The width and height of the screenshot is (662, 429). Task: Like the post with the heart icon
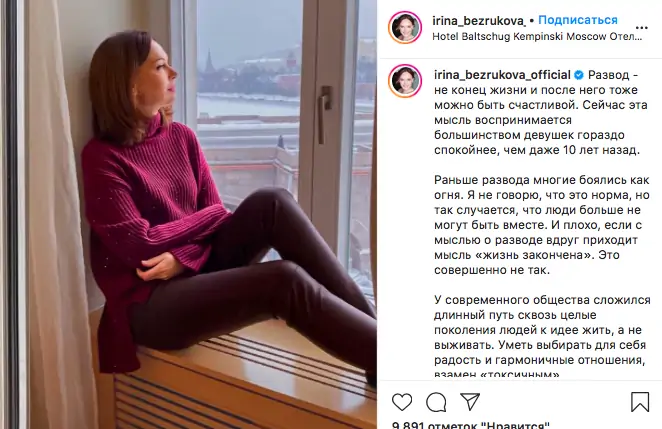[402, 402]
